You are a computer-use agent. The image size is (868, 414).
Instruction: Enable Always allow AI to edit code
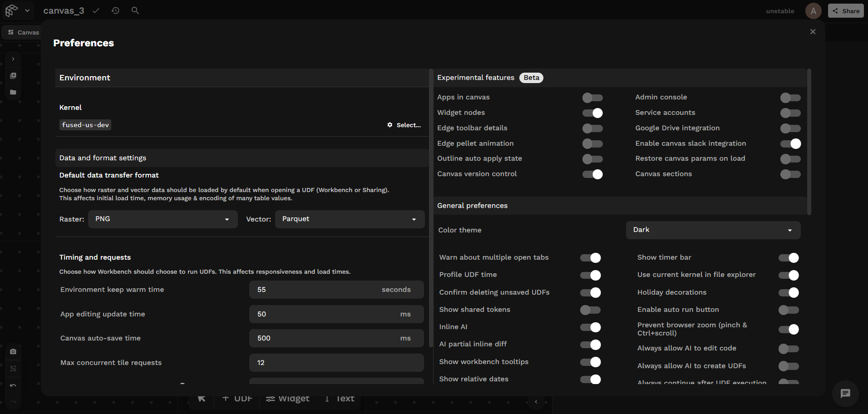click(789, 349)
